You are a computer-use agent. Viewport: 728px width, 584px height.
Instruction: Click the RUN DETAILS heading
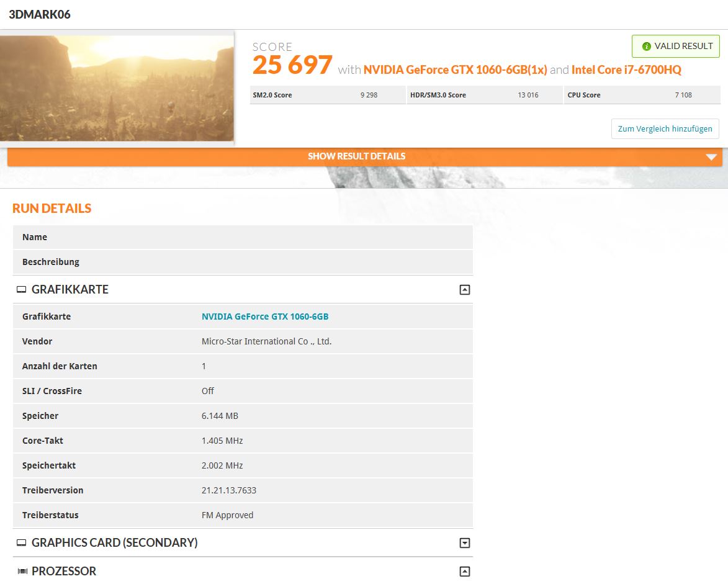tap(52, 209)
